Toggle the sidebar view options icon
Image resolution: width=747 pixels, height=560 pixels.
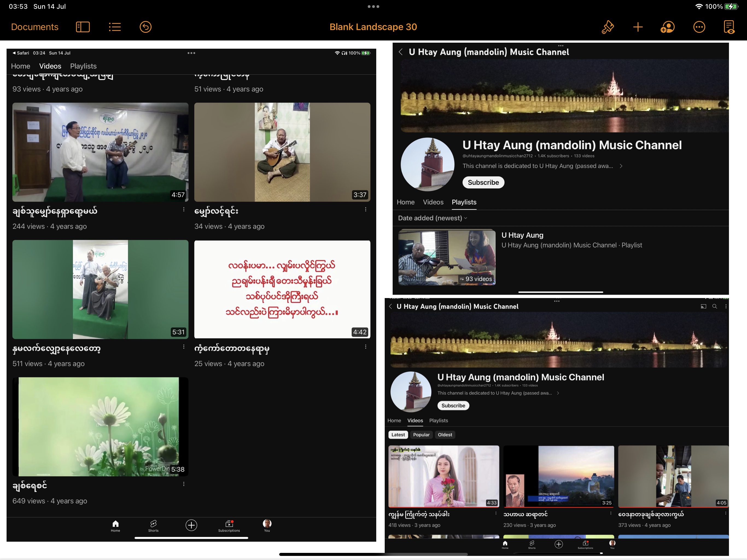(x=83, y=27)
